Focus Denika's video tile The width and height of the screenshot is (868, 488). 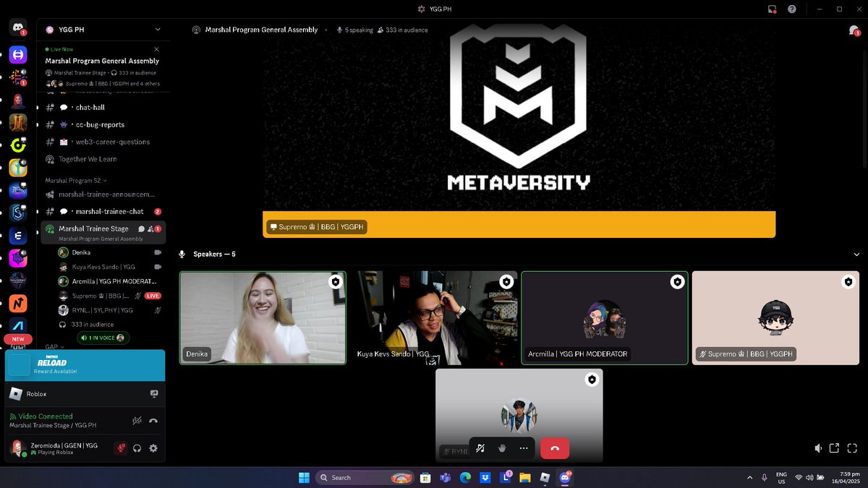pos(263,318)
